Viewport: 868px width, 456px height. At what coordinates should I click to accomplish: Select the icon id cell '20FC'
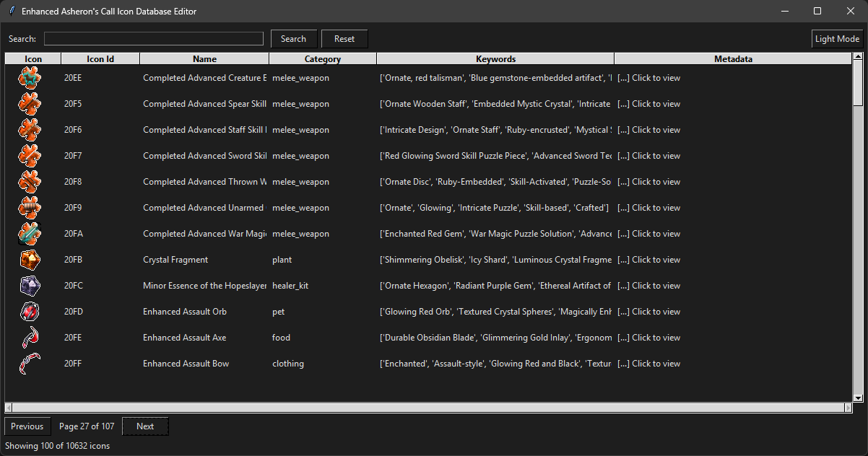(x=74, y=286)
